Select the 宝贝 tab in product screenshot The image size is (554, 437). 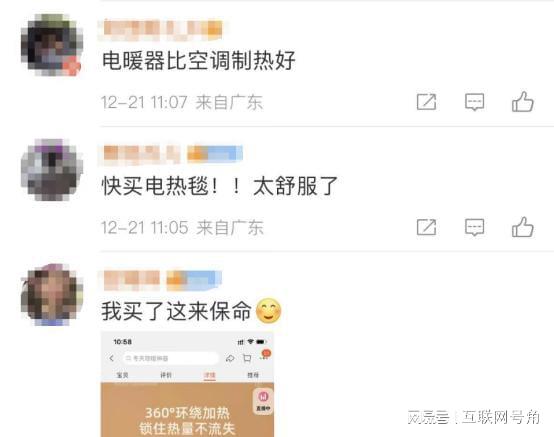(x=122, y=375)
